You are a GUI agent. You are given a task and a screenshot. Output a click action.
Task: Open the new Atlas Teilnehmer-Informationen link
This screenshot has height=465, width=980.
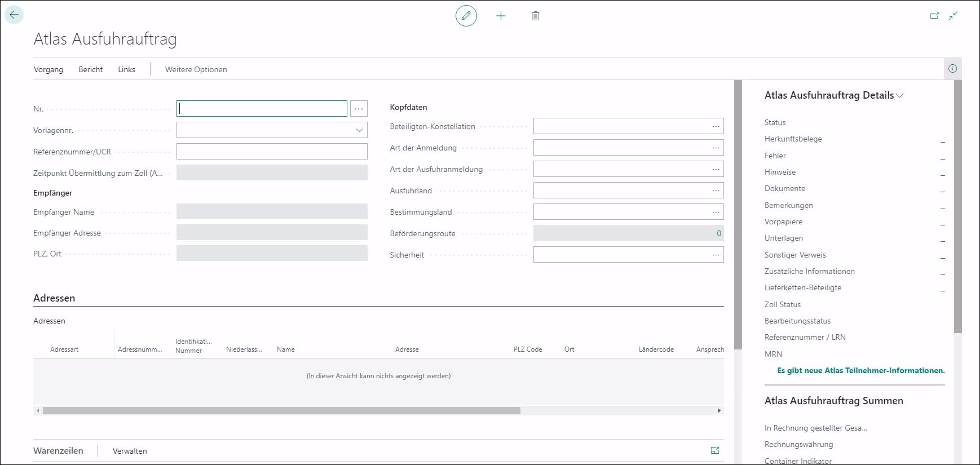[x=861, y=370]
